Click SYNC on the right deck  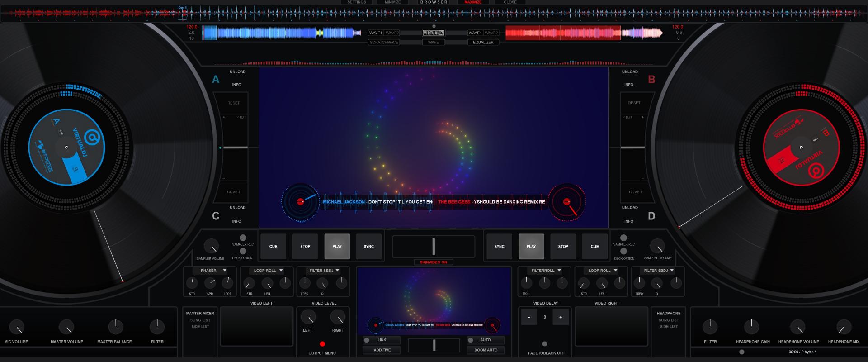500,246
